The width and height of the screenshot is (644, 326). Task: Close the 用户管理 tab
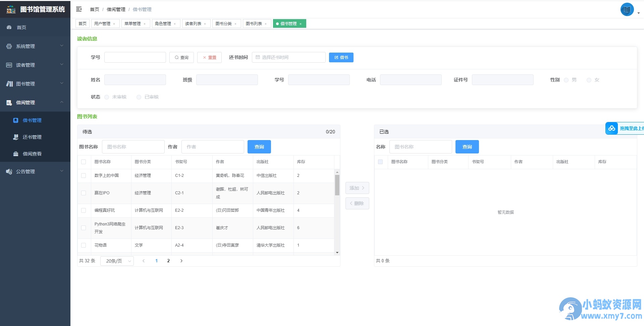pos(114,24)
